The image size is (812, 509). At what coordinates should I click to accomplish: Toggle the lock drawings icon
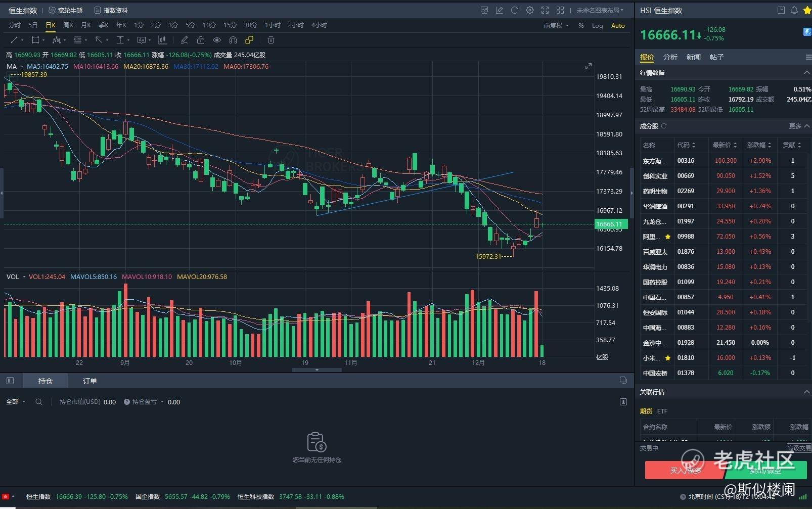click(x=201, y=40)
